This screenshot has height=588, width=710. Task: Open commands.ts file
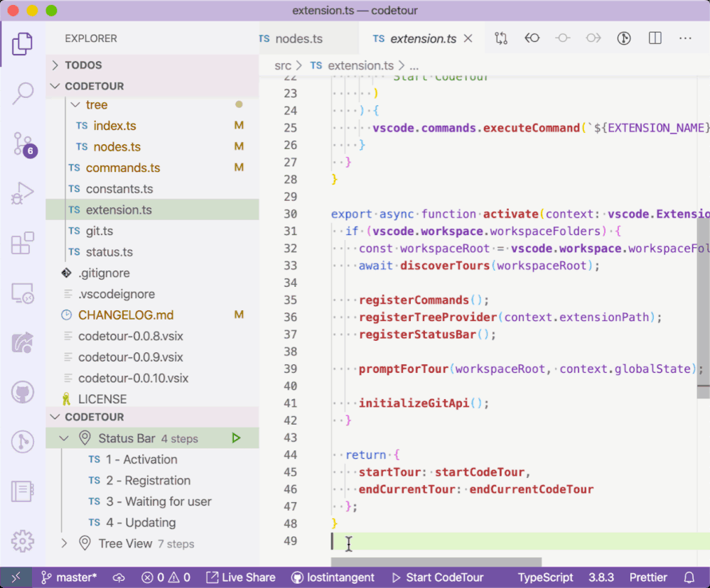(x=152, y=168)
